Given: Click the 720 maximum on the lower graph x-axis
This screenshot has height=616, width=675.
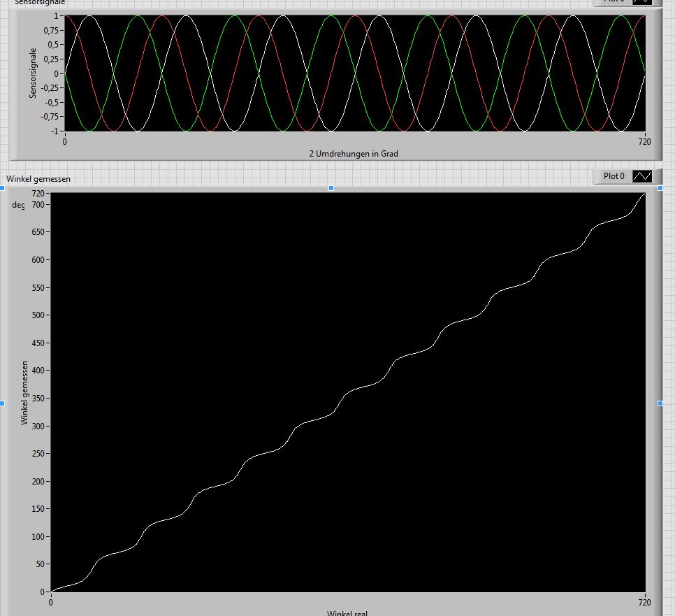Looking at the screenshot, I should click(x=644, y=602).
